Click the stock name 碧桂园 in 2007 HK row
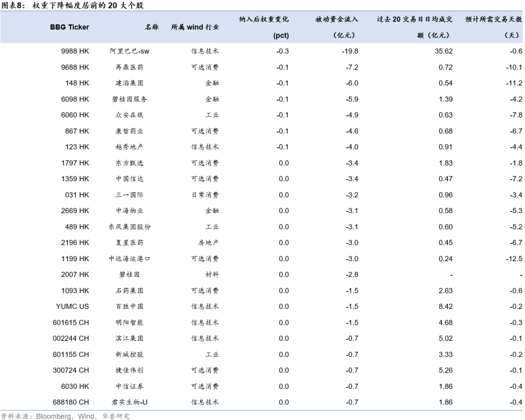This screenshot has height=420, width=525. (x=130, y=274)
